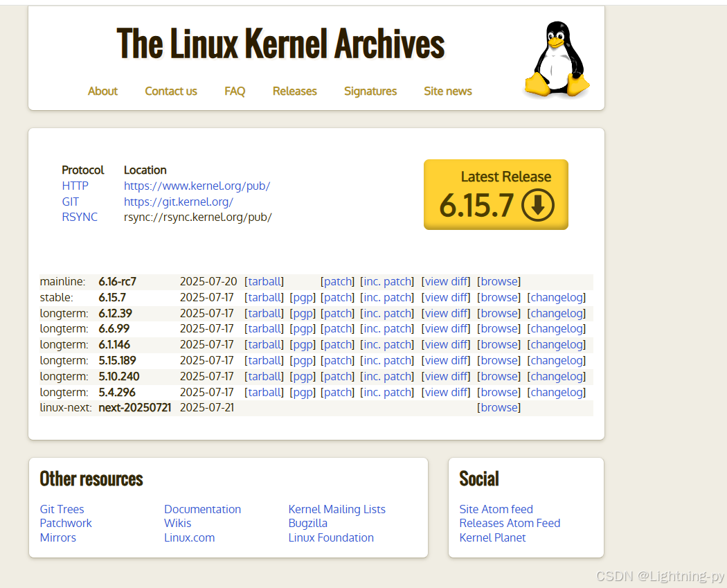This screenshot has height=588, width=727.
Task: Click the rsync://rsync.kernel.org/pub/ text
Action: tap(197, 217)
